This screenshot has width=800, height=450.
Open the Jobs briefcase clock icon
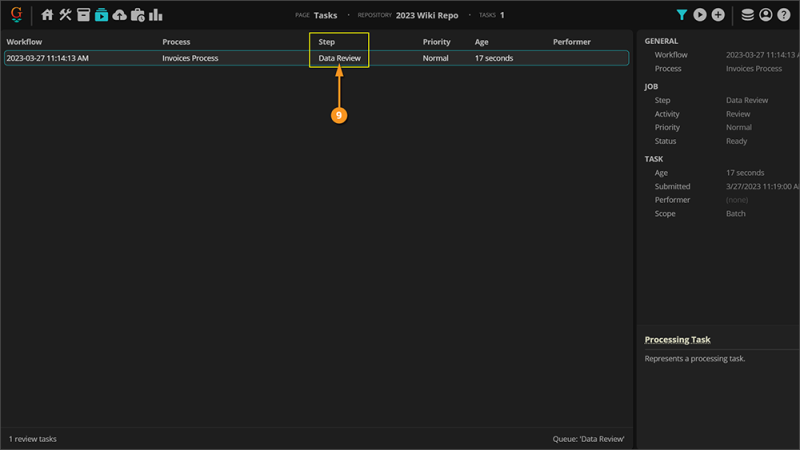(x=138, y=15)
